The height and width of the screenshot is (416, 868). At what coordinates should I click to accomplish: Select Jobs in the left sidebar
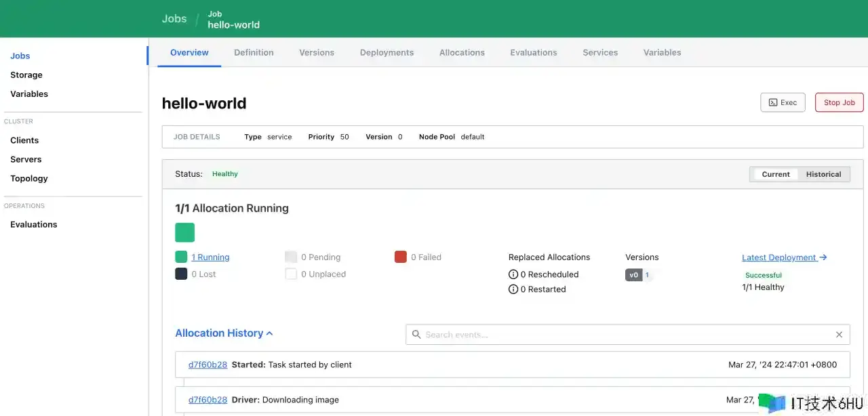pyautogui.click(x=20, y=56)
